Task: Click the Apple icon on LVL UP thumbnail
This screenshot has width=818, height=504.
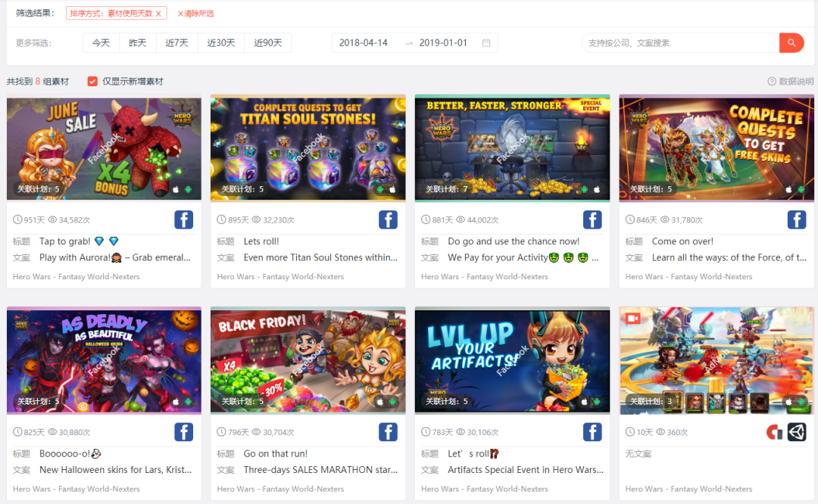Action: pyautogui.click(x=584, y=401)
